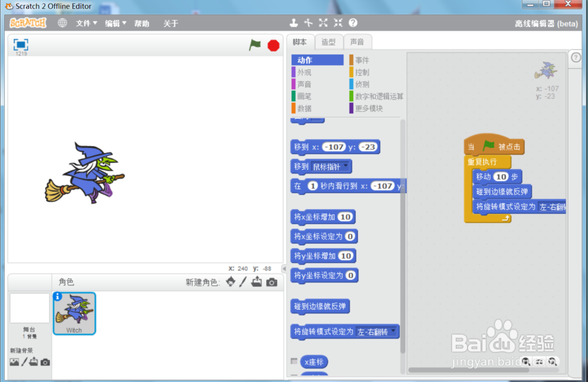
Task: Paint a new backdrop
Action: (x=24, y=362)
